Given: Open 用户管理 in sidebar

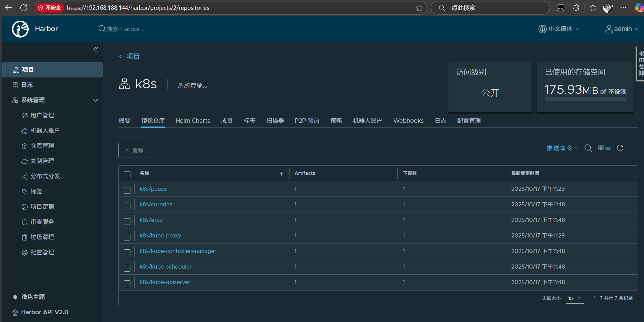Looking at the screenshot, I should tap(42, 115).
